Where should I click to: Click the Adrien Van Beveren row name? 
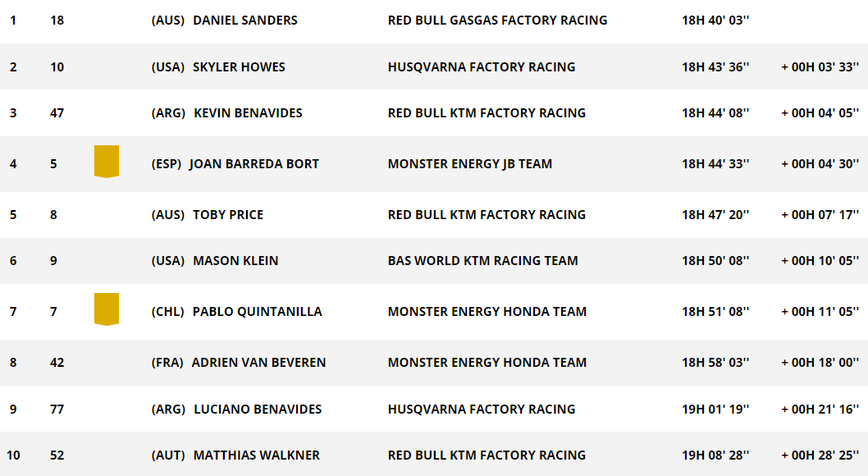(x=258, y=363)
